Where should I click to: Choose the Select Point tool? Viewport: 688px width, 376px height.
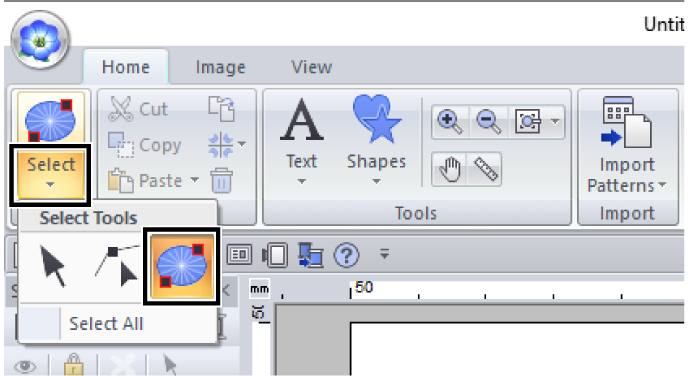(x=117, y=266)
